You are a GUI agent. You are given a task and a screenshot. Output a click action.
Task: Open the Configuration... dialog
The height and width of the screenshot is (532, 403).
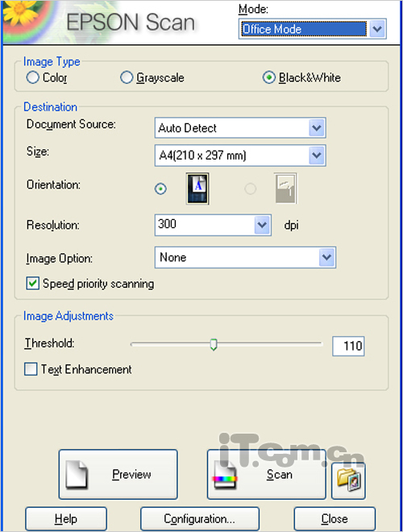click(x=200, y=519)
